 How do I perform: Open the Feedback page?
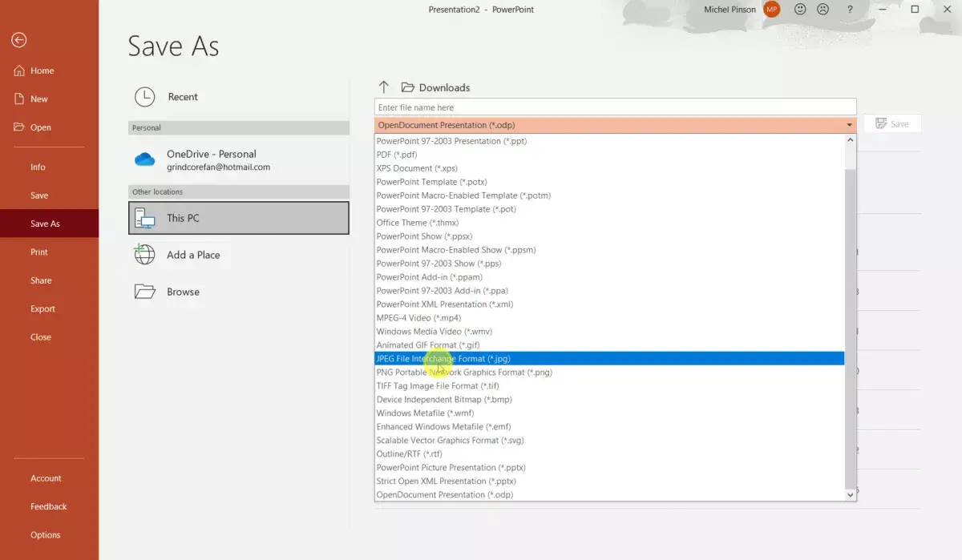tap(49, 506)
